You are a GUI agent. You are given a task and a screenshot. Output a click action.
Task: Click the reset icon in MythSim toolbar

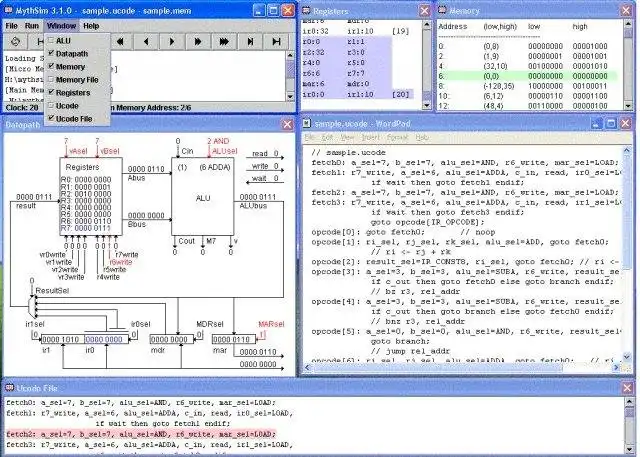pos(16,42)
